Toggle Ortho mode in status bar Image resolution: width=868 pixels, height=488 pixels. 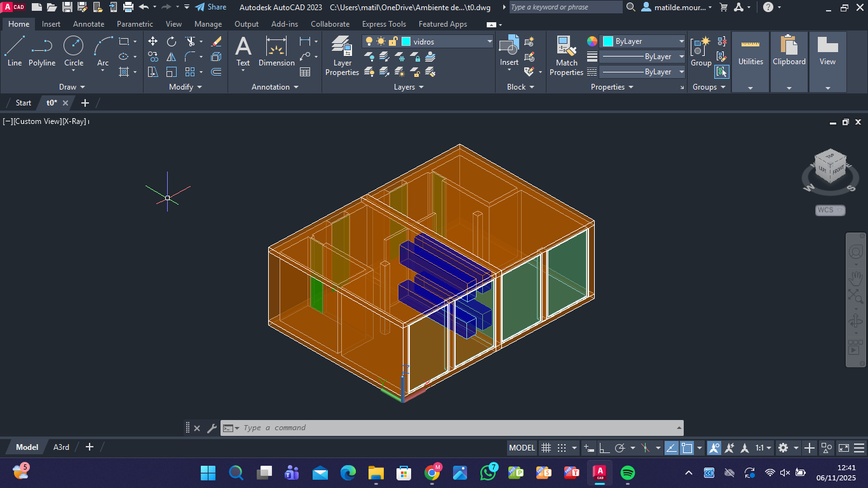(x=605, y=448)
